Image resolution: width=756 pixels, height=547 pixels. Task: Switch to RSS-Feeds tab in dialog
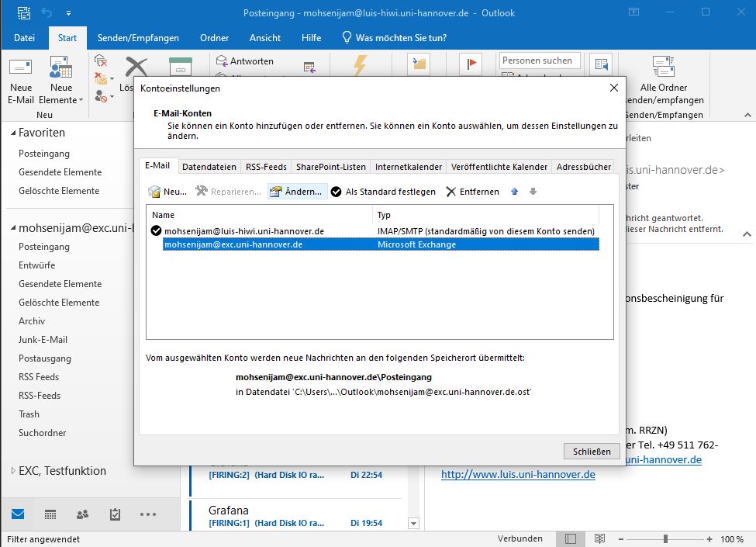[266, 166]
